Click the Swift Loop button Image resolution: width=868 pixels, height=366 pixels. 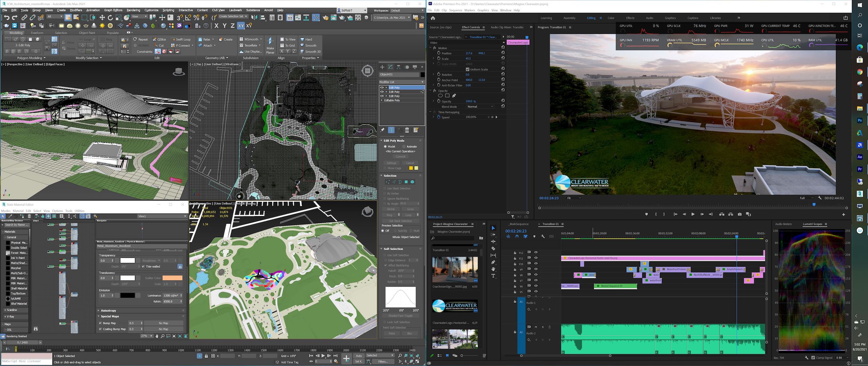pyautogui.click(x=181, y=39)
